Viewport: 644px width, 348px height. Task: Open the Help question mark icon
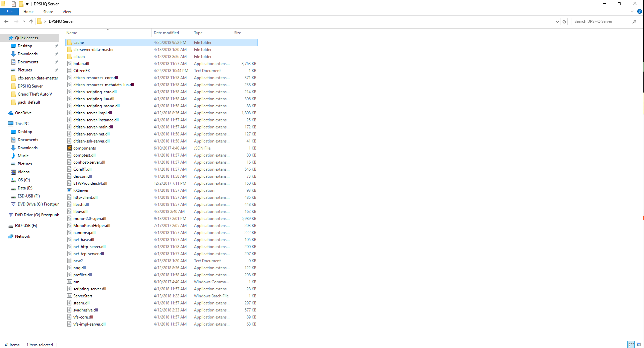pyautogui.click(x=639, y=11)
